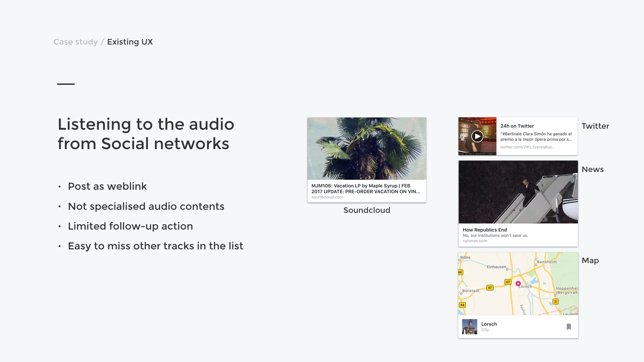Click the twitter.com/24h_tve/status link

click(528, 147)
